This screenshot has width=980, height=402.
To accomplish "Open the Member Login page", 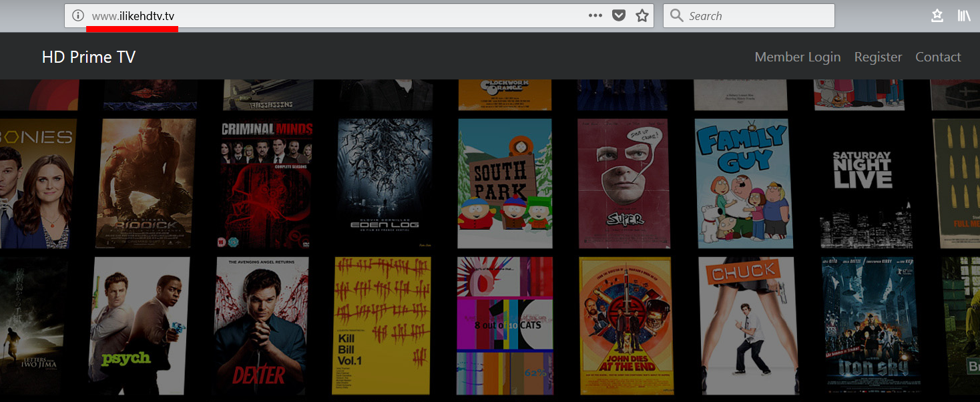I will tap(797, 57).
